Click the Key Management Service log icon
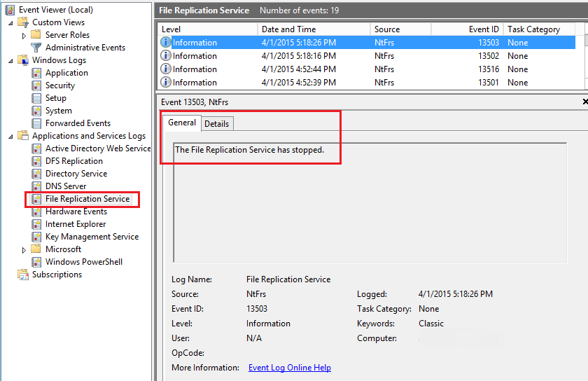This screenshot has height=381, width=588. [x=36, y=237]
